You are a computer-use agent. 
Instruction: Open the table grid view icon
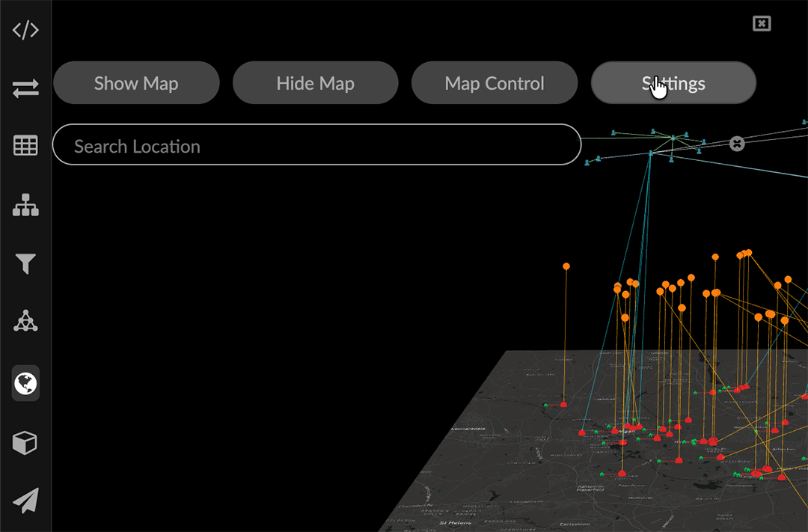coord(25,146)
